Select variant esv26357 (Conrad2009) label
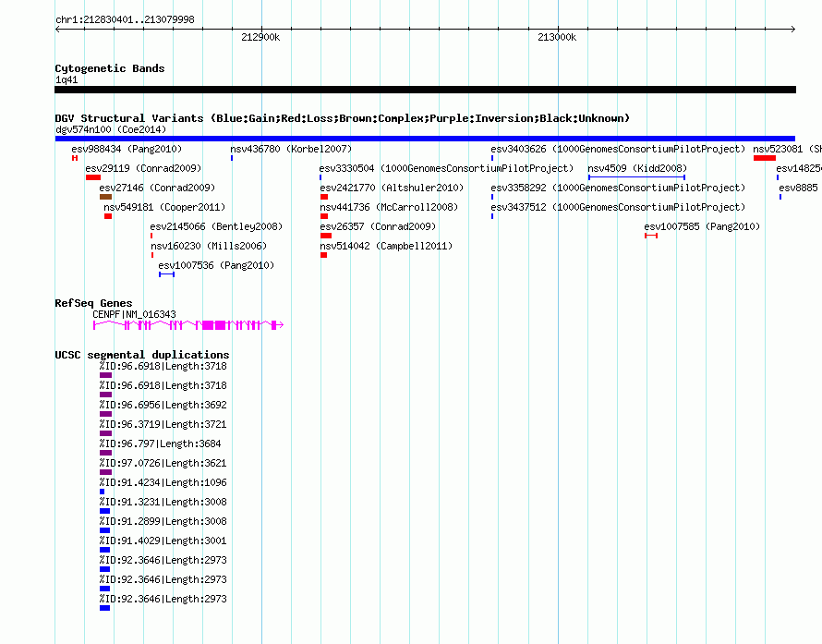Image resolution: width=822 pixels, height=644 pixels. click(378, 226)
